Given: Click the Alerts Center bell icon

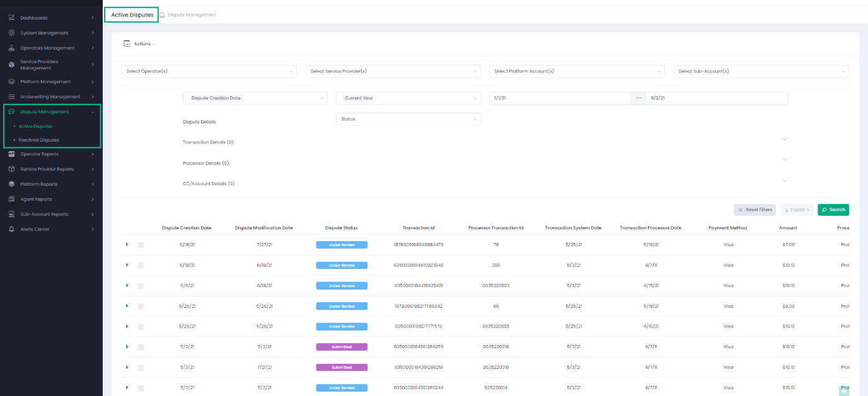Looking at the screenshot, I should tap(11, 229).
